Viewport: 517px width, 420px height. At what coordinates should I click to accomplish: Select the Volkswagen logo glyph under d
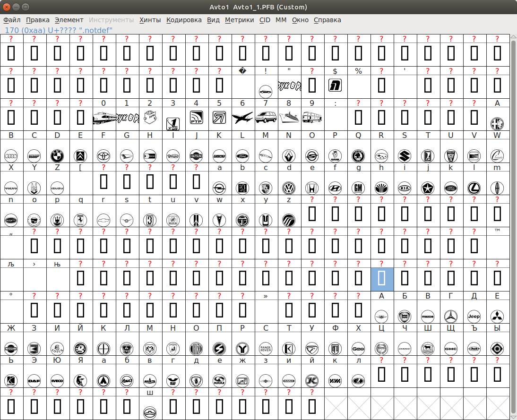[289, 188]
